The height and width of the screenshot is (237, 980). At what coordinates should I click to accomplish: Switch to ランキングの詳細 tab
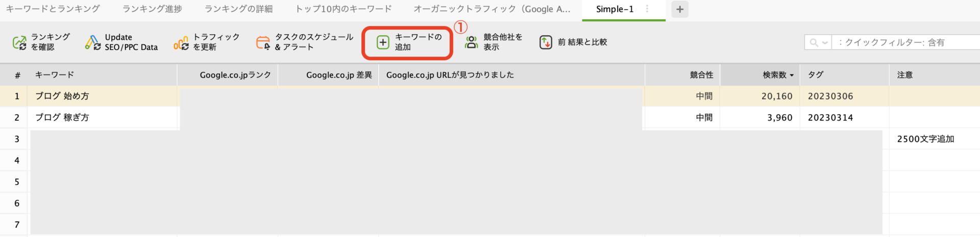pyautogui.click(x=238, y=9)
